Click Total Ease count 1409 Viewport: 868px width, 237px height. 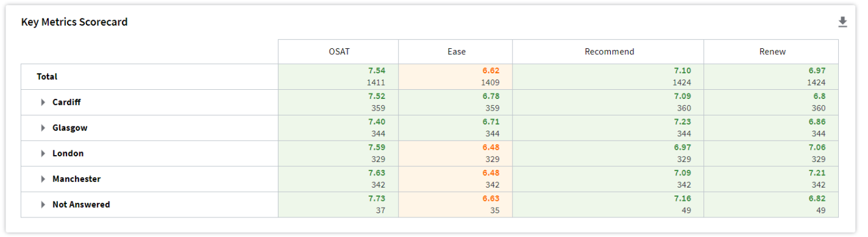click(490, 82)
